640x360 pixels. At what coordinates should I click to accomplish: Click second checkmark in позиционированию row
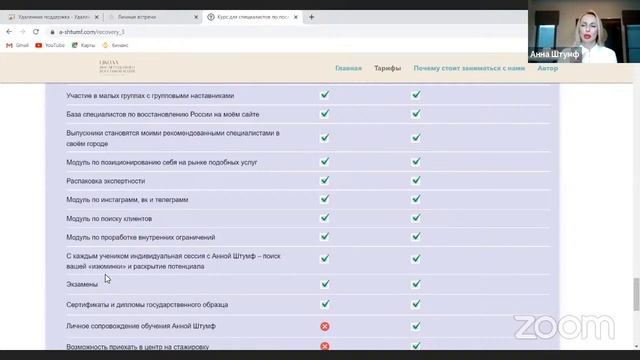click(416, 162)
